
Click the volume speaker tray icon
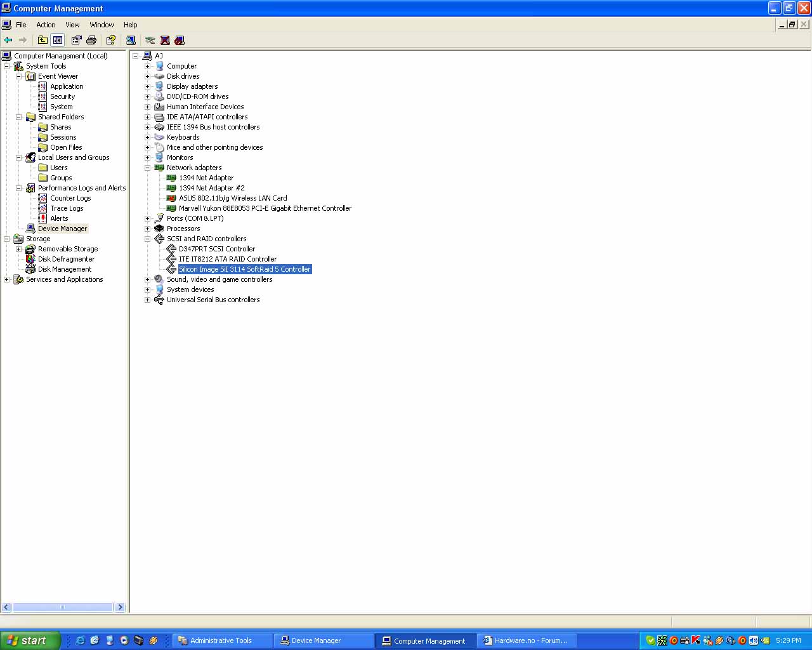coord(753,640)
